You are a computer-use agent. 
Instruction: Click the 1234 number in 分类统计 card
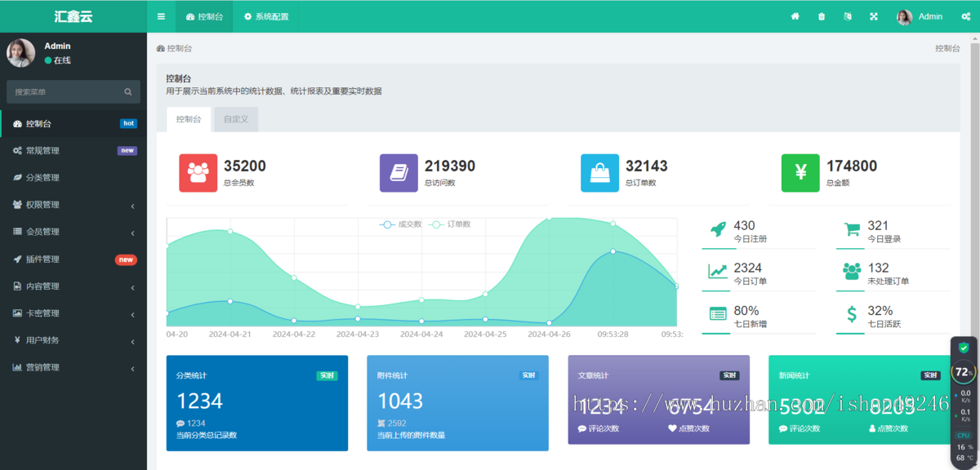click(200, 401)
